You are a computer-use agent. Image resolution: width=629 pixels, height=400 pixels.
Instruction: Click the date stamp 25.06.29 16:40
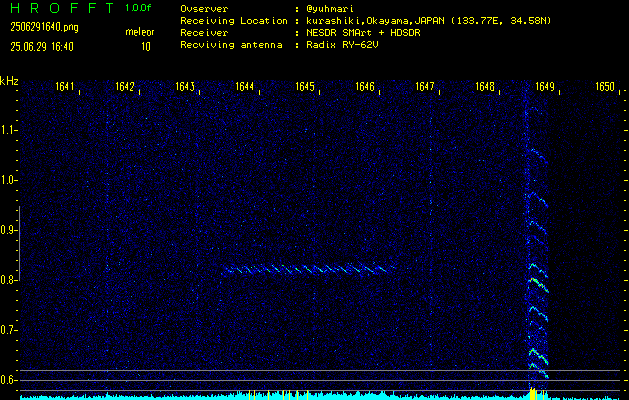[42, 47]
